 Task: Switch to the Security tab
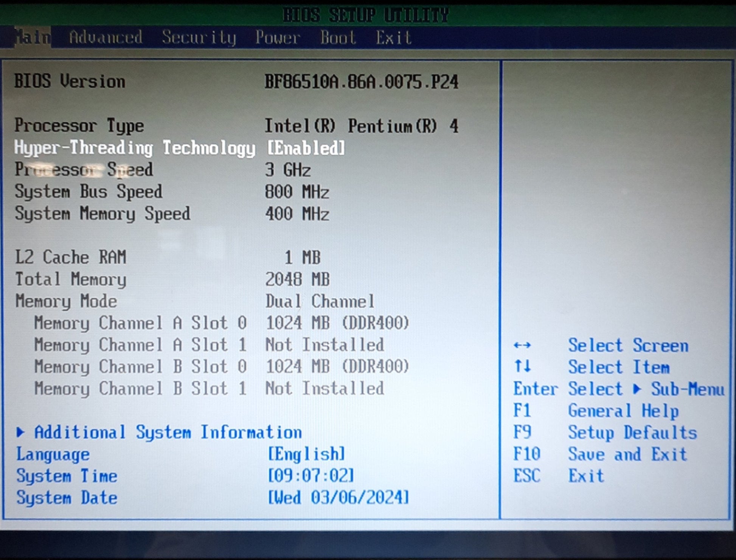click(199, 37)
